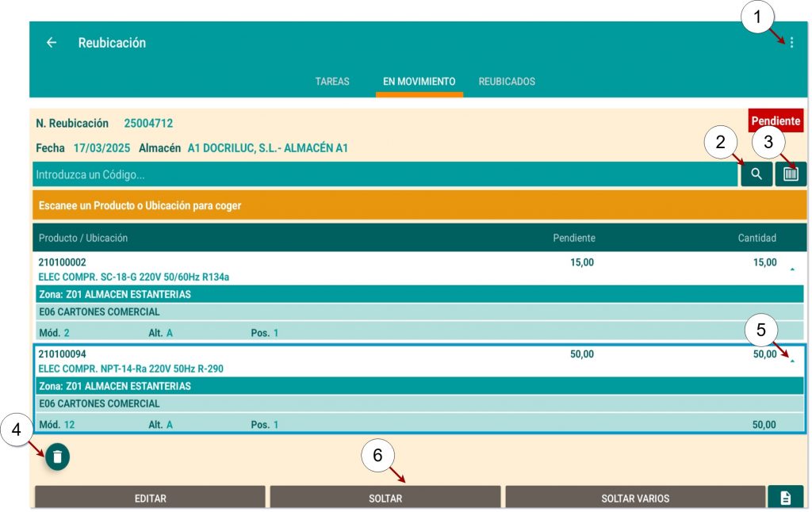Select the EN MOVIMIENTO tab
The image size is (812, 512).
(419, 82)
